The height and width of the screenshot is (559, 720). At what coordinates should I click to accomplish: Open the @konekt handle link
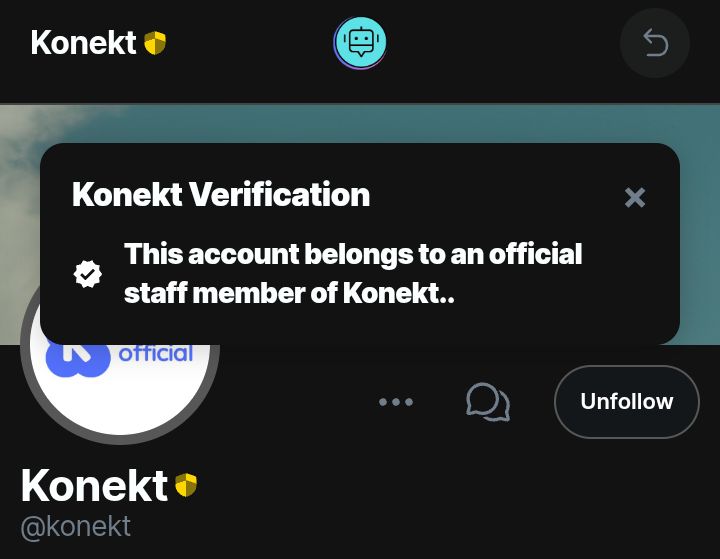click(x=76, y=526)
